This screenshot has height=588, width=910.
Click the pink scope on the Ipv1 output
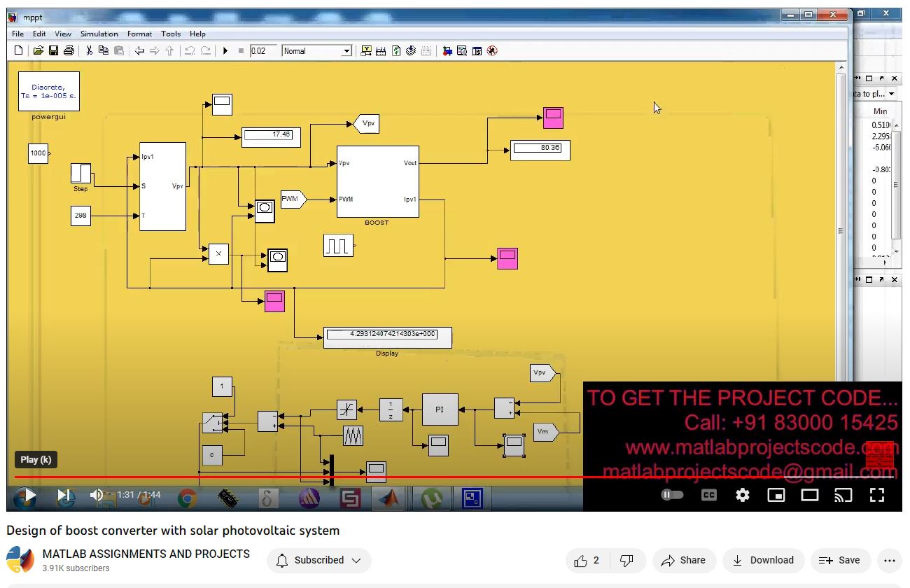pyautogui.click(x=507, y=258)
